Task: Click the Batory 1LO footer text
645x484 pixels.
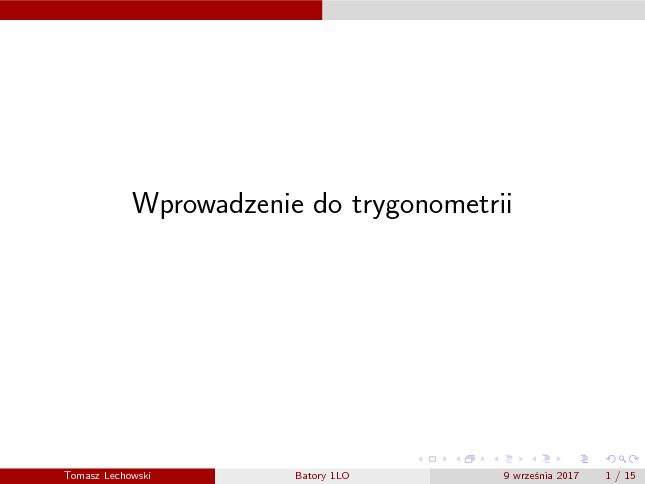Action: coord(322,476)
